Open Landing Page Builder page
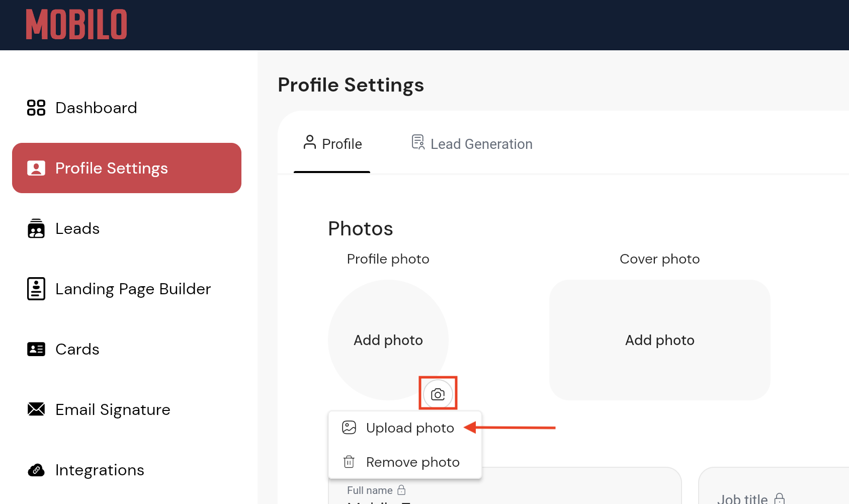 click(133, 289)
